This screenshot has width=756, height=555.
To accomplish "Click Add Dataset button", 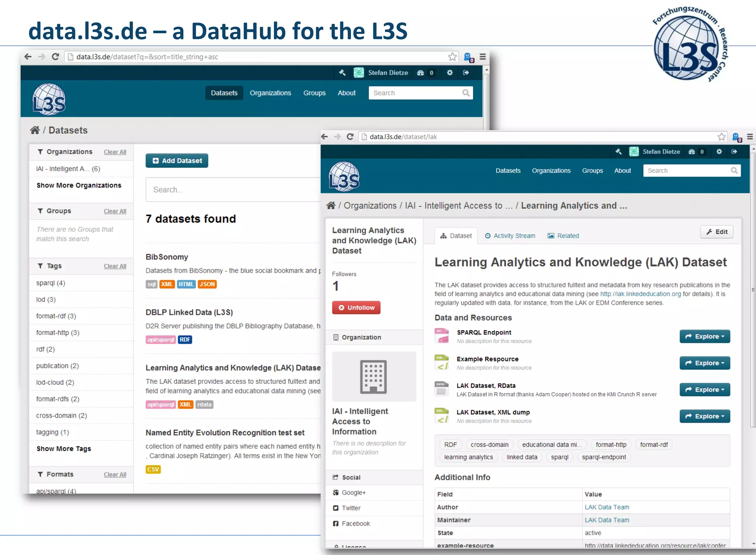I will pyautogui.click(x=177, y=161).
